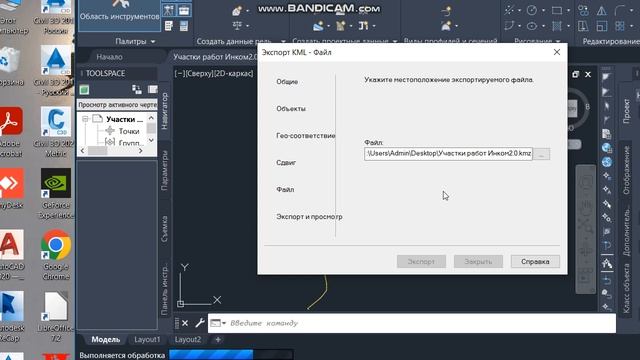The image size is (640, 360).
Task: Click the viewport controls [−] label
Action: tap(180, 73)
